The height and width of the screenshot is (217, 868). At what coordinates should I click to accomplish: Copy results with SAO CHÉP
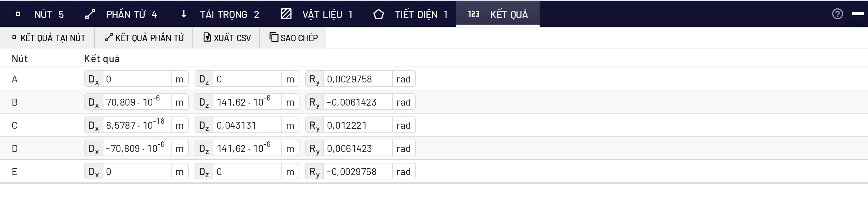pos(293,38)
